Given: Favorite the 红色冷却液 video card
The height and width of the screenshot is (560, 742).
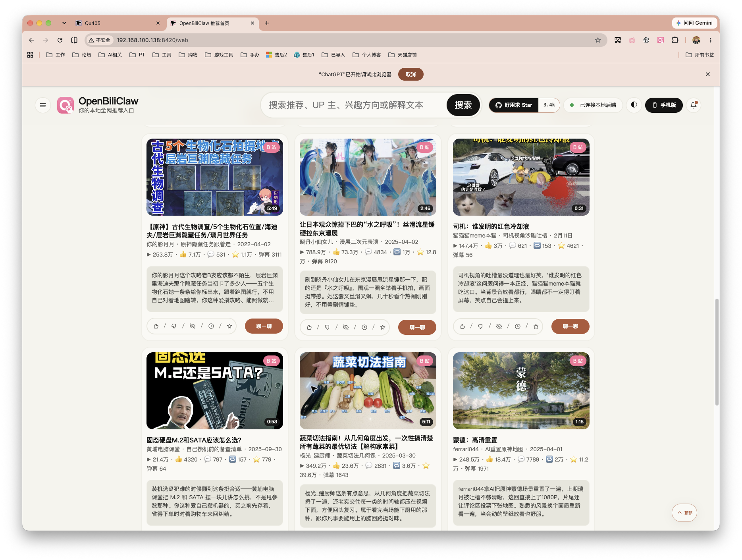Looking at the screenshot, I should (536, 326).
